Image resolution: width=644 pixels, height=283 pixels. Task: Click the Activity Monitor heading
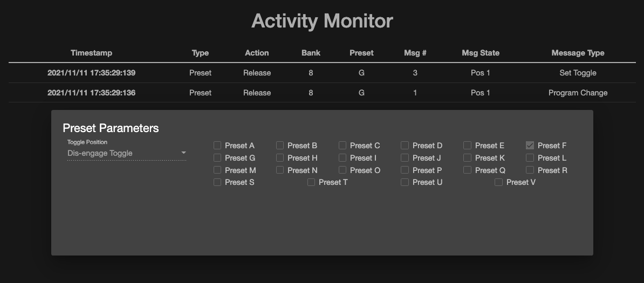[x=322, y=21]
